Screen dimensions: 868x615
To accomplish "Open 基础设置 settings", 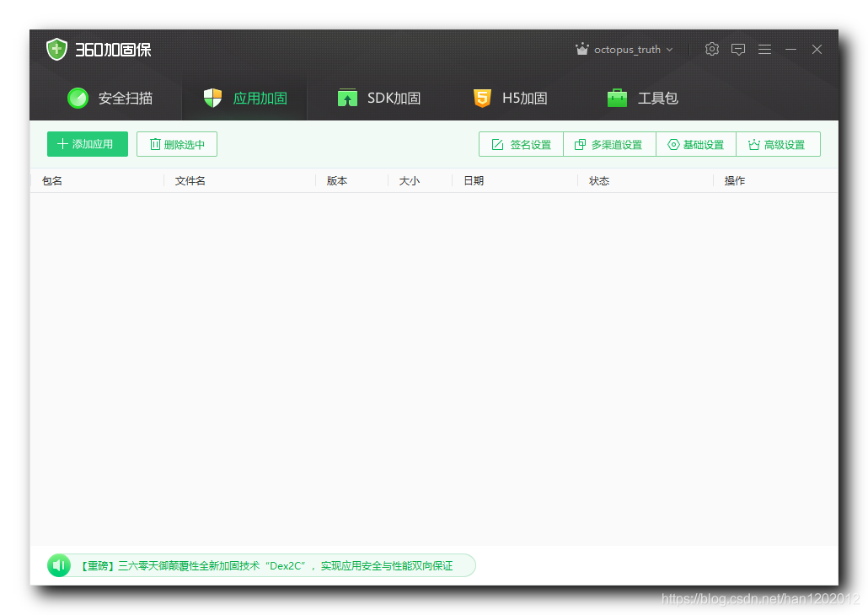I will (x=696, y=144).
